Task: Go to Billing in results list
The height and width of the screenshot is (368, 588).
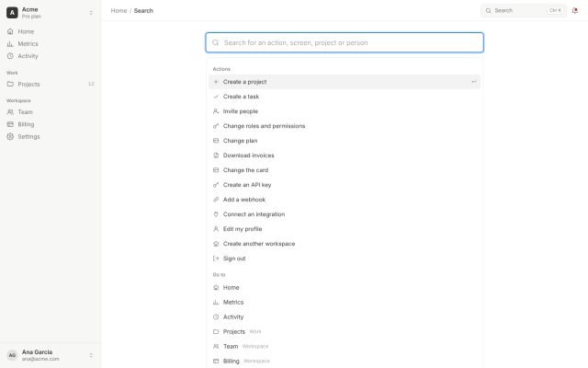Action: point(345,361)
